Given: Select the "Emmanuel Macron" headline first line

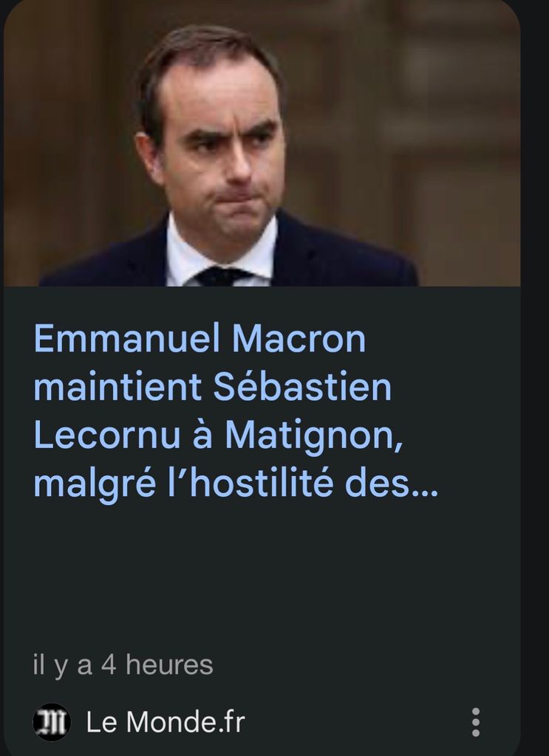Looking at the screenshot, I should 200,338.
